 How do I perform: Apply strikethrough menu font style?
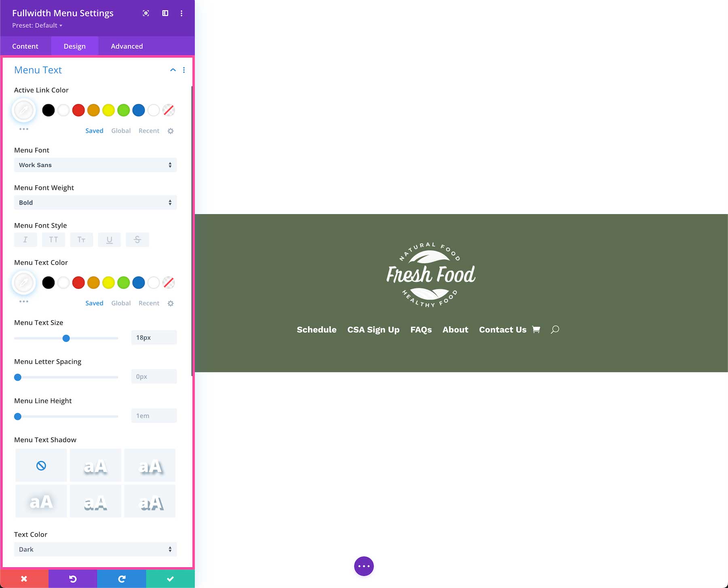138,240
